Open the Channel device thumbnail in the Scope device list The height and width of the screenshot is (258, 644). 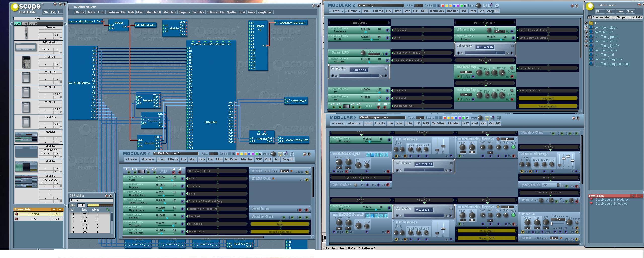[26, 33]
